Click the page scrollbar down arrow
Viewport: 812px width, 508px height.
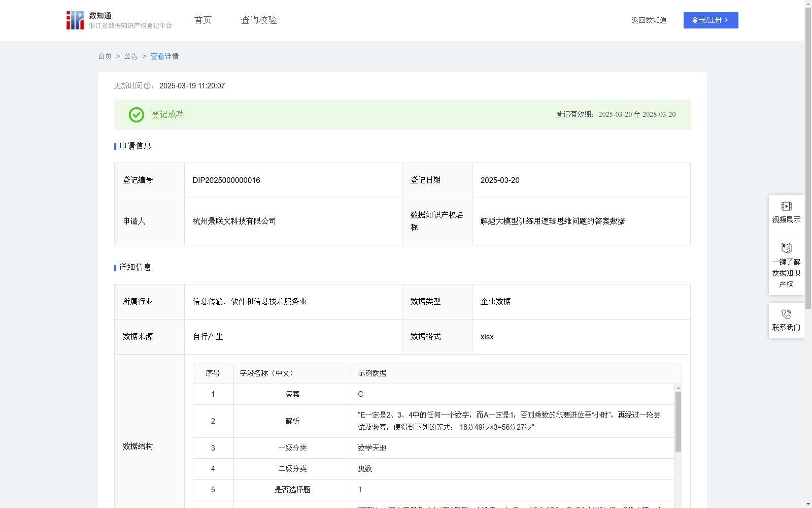808,504
